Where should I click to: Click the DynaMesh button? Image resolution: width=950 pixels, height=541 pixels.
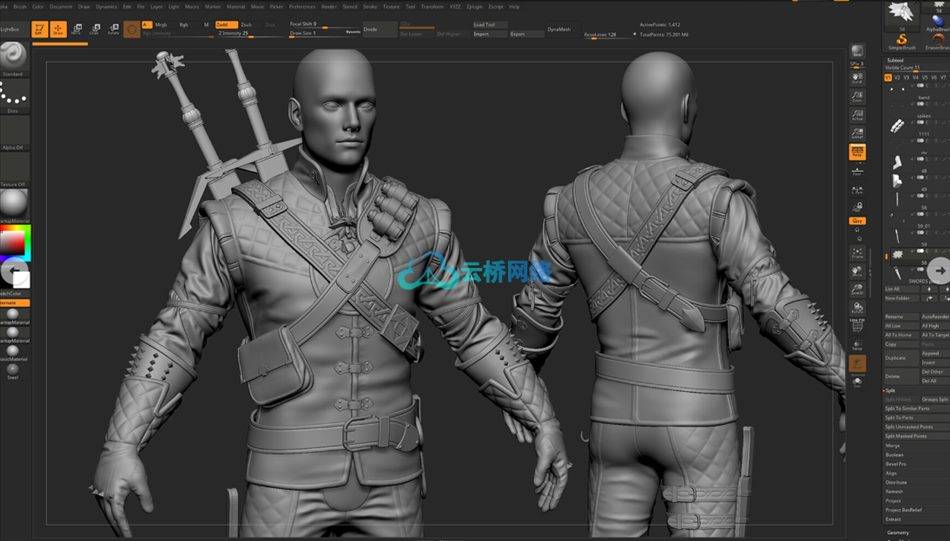563,29
